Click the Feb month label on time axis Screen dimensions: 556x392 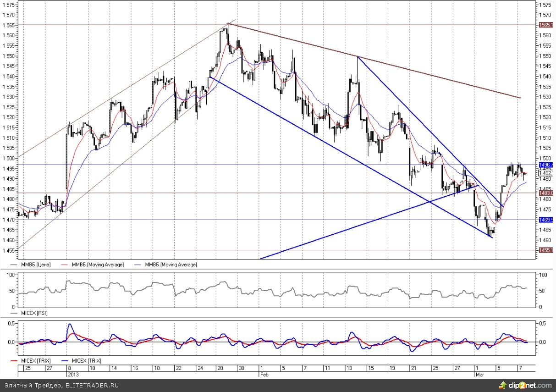[263, 374]
